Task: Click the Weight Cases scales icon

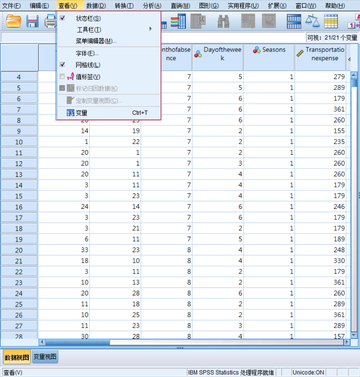Action: (x=312, y=22)
